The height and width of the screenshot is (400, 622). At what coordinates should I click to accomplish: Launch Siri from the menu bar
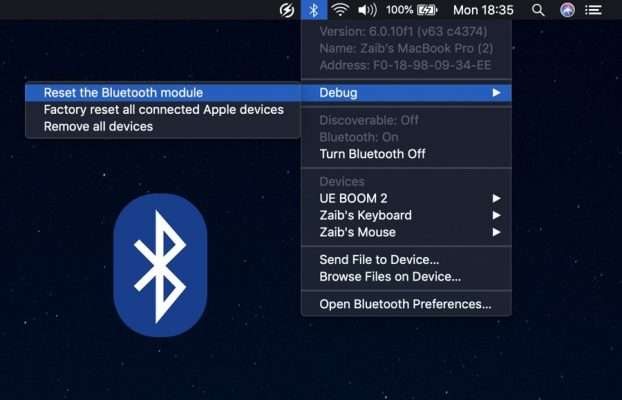(567, 10)
